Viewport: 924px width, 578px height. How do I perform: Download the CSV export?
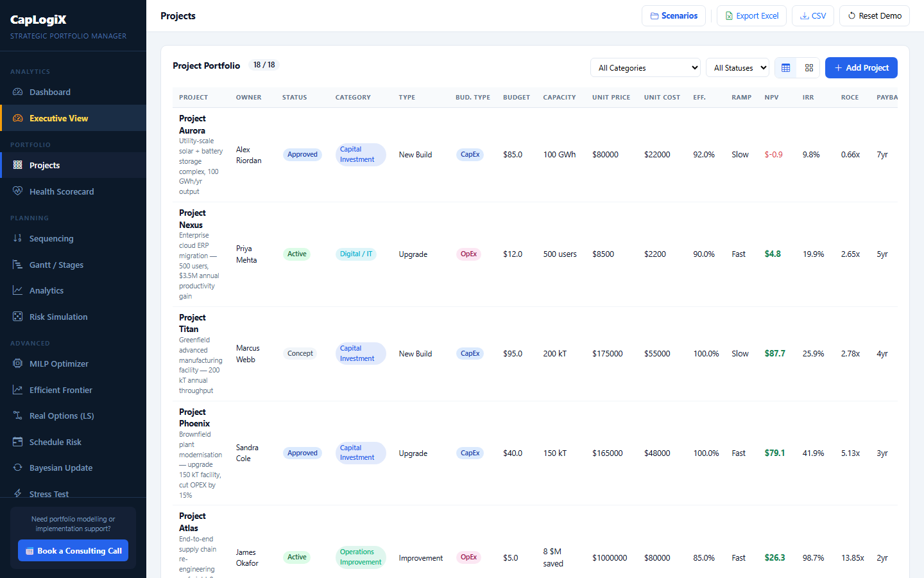pyautogui.click(x=812, y=15)
